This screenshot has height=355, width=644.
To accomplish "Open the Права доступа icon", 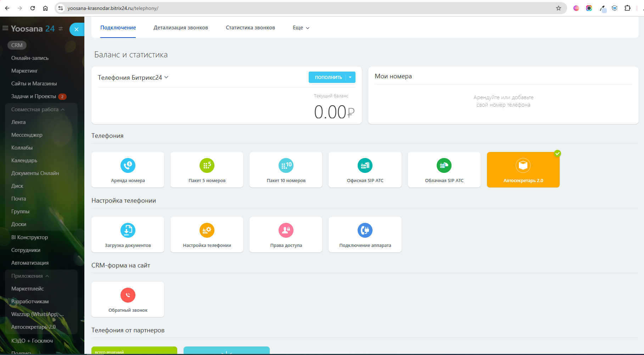I will click(286, 230).
